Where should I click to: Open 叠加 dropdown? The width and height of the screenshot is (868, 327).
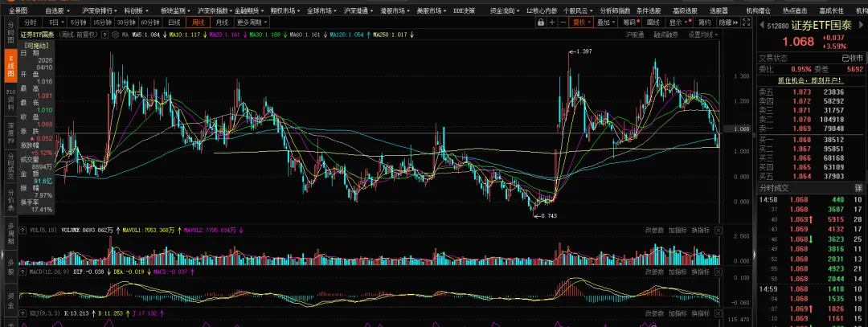click(606, 22)
